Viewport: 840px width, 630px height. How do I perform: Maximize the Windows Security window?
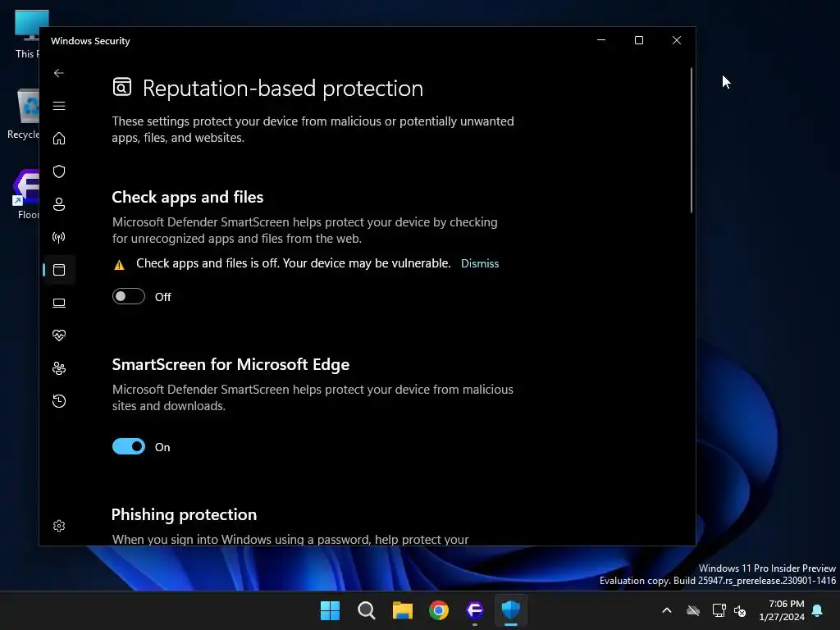point(638,40)
